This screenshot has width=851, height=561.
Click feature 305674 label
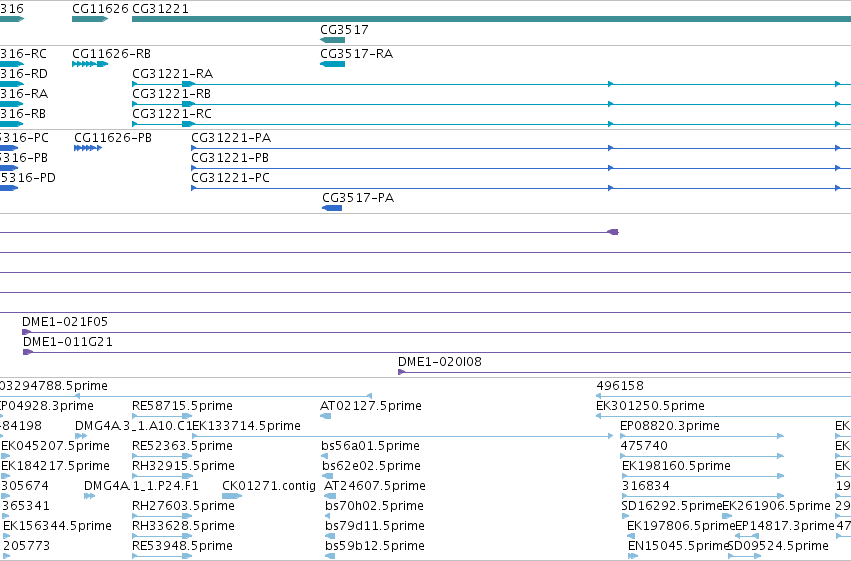point(25,486)
